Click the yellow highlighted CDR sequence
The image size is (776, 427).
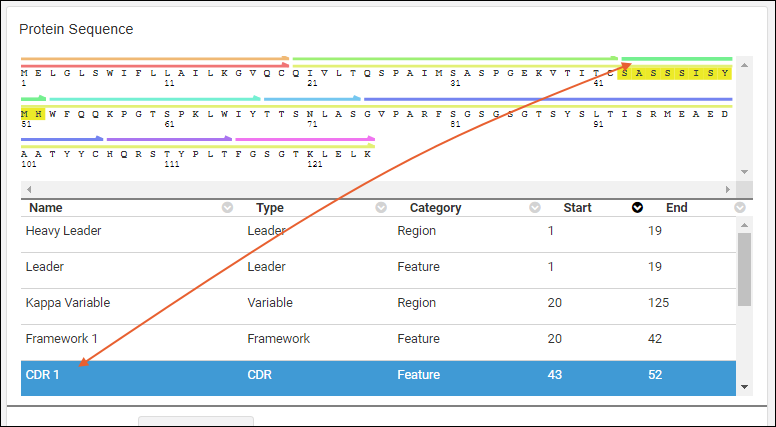coord(676,72)
